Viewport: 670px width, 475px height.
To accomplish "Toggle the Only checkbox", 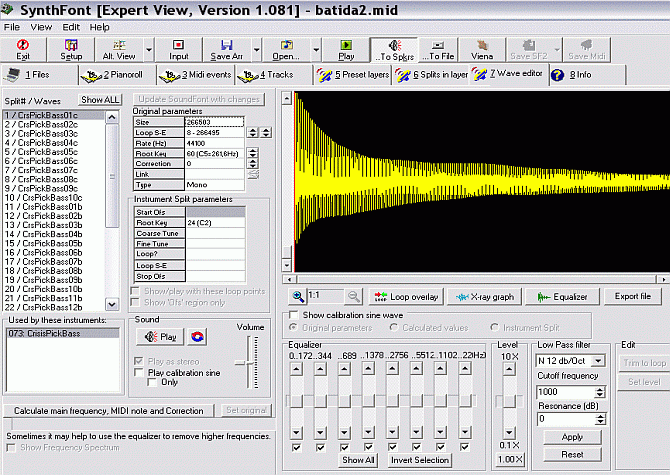I will 152,382.
